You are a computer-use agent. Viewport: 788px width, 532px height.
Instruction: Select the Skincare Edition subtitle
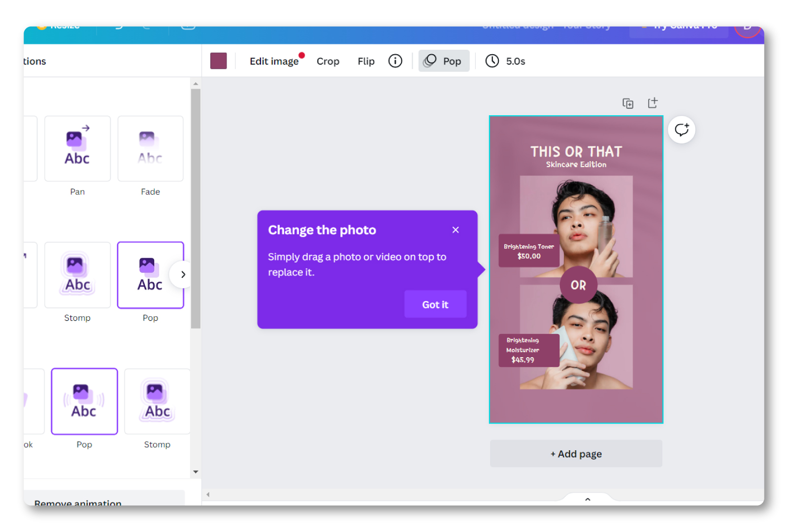(x=576, y=165)
